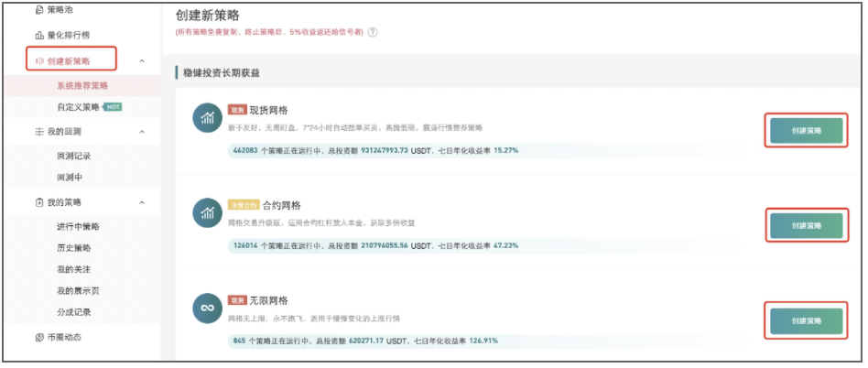
Task: Open 分成记录 in the sidebar
Action: click(74, 312)
